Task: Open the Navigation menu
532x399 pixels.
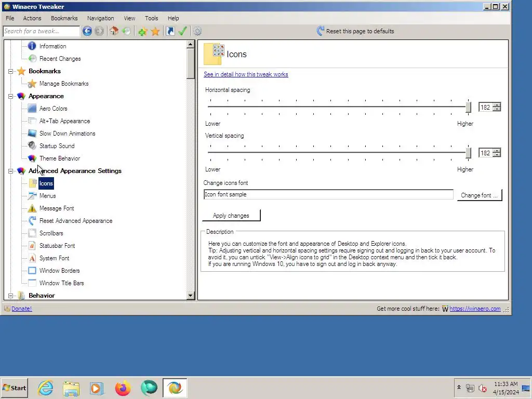Action: [x=100, y=18]
